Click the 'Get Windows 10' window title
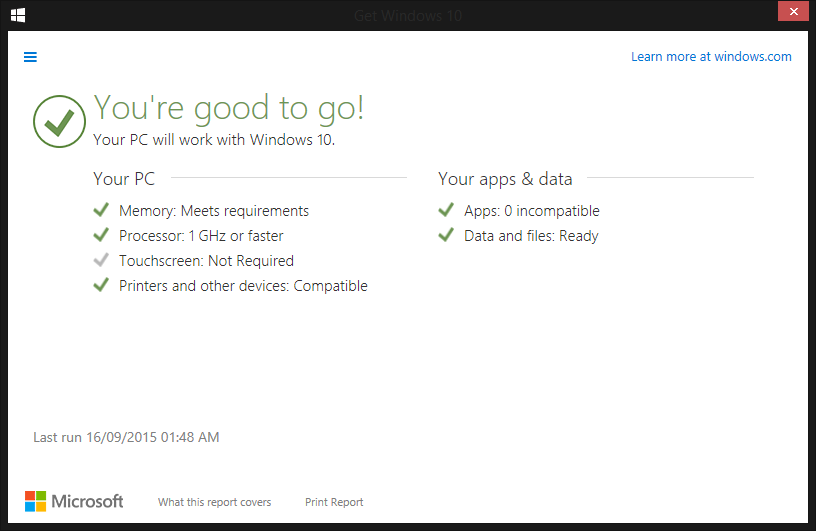Viewport: 816px width, 531px height. pos(408,16)
